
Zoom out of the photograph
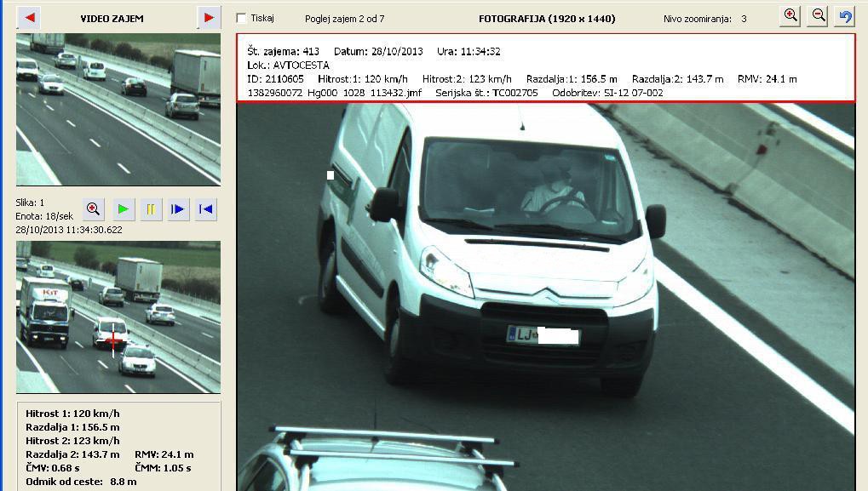[x=818, y=15]
